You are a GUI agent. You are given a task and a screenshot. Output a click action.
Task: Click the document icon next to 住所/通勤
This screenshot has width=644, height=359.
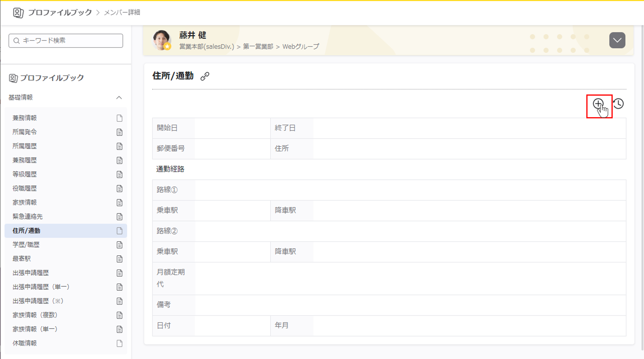coord(119,231)
